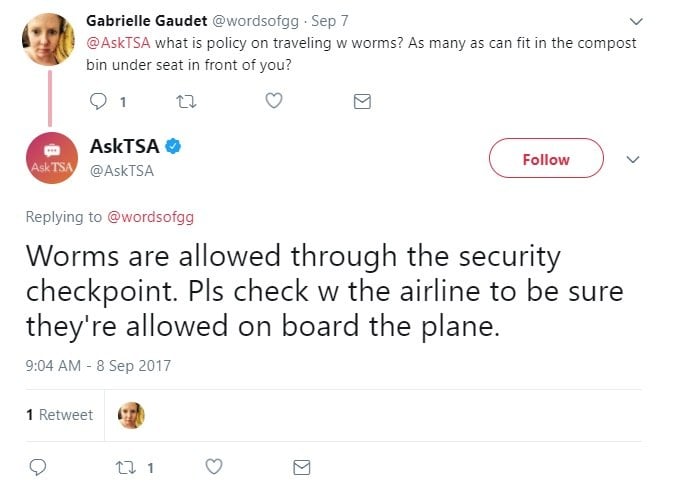The image size is (678, 496).
Task: Click AskTSA verified badge
Action: [172, 147]
